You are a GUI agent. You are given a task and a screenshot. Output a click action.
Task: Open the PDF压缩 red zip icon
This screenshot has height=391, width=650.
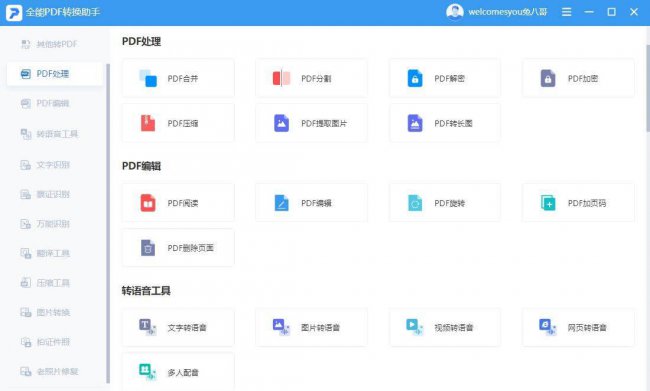(148, 123)
